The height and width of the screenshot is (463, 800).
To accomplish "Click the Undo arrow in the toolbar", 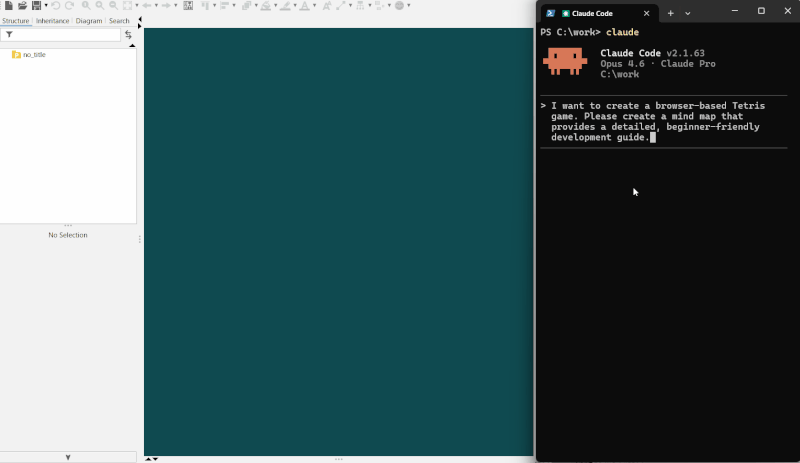I will tap(56, 6).
